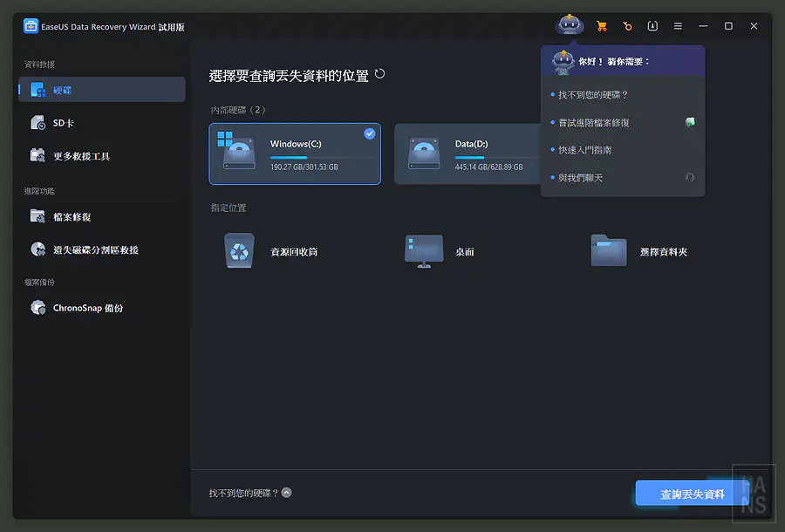Select the SD卡 recovery option in sidebar
Image resolution: width=785 pixels, height=532 pixels.
(x=61, y=122)
